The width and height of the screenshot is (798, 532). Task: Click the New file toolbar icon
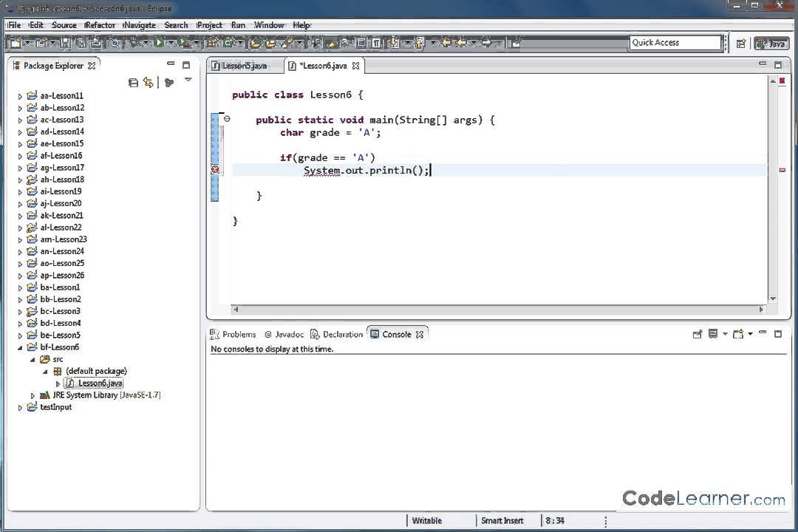pos(16,44)
